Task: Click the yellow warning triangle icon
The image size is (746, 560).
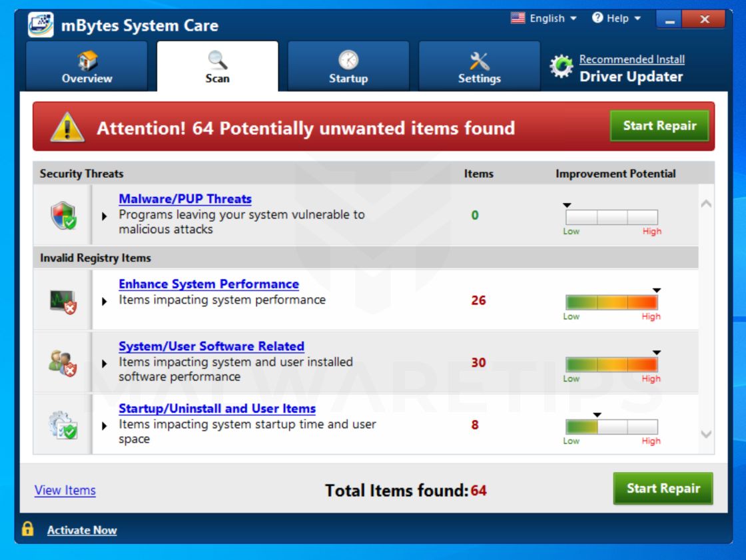Action: click(67, 127)
